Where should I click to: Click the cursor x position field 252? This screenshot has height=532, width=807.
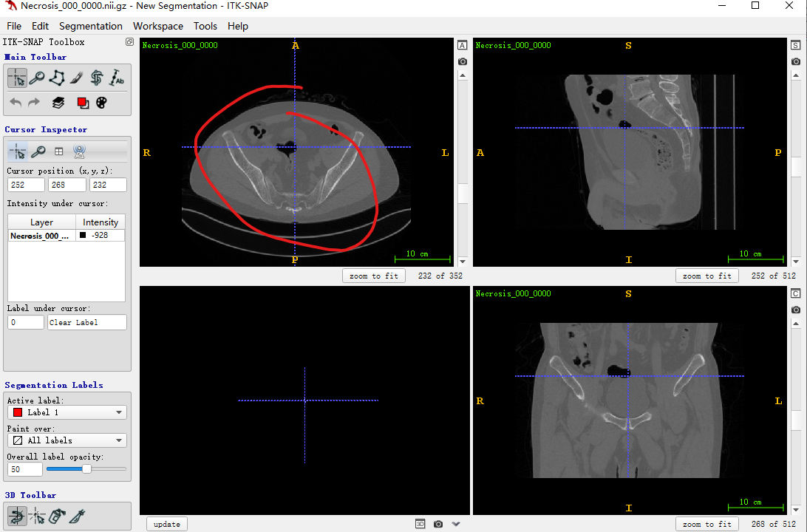point(26,185)
